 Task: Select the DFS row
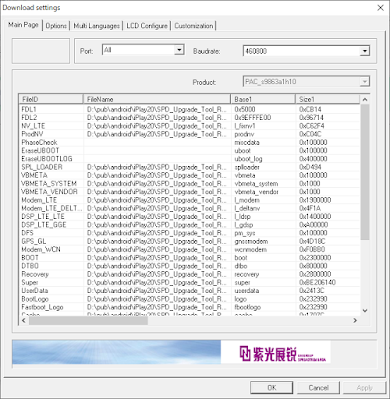pyautogui.click(x=189, y=233)
